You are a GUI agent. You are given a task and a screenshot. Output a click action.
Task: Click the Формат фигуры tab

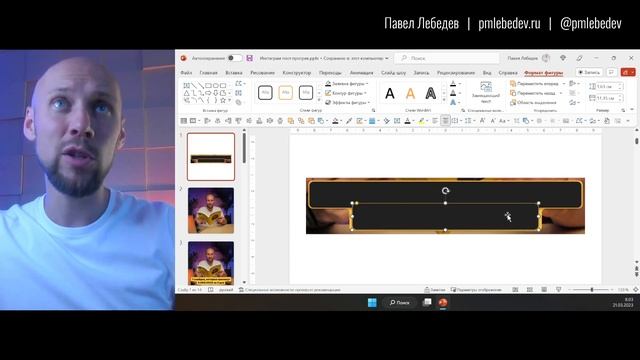pos(544,73)
